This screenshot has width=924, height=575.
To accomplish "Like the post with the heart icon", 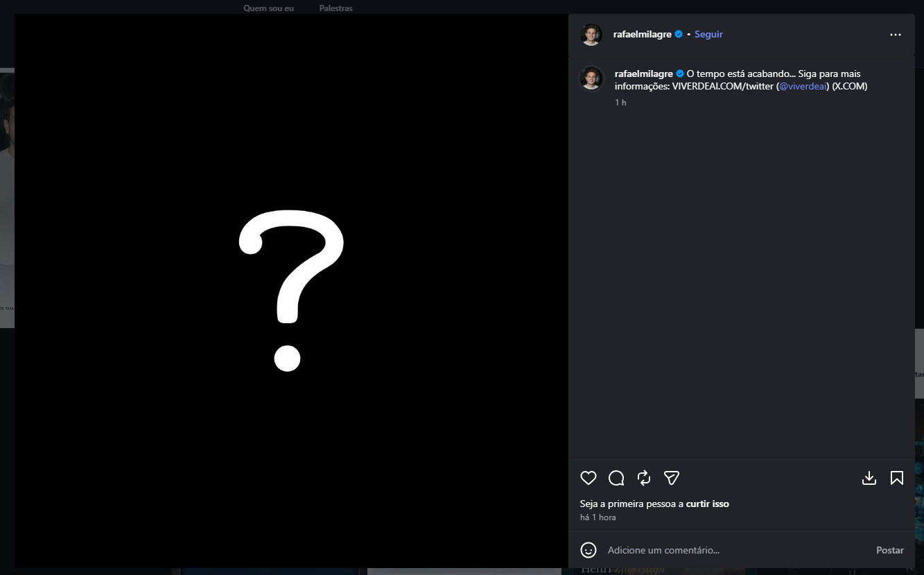I will [x=588, y=478].
